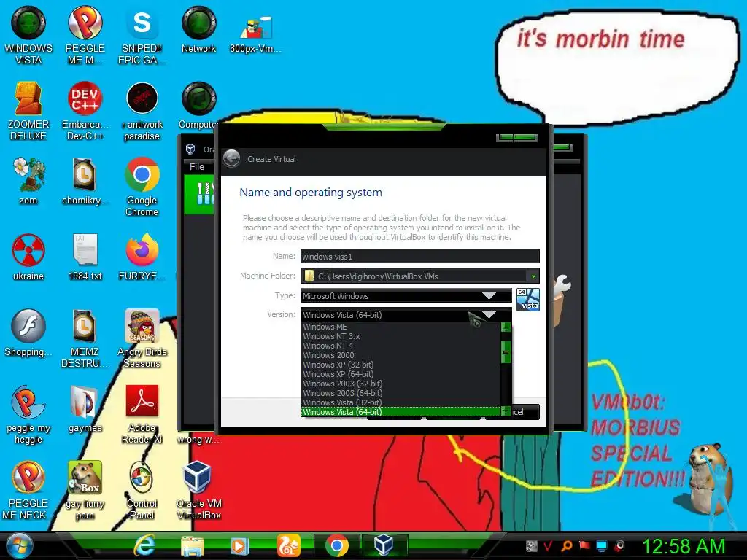Open the 1984.txt file
This screenshot has height=560, width=747.
(x=85, y=257)
